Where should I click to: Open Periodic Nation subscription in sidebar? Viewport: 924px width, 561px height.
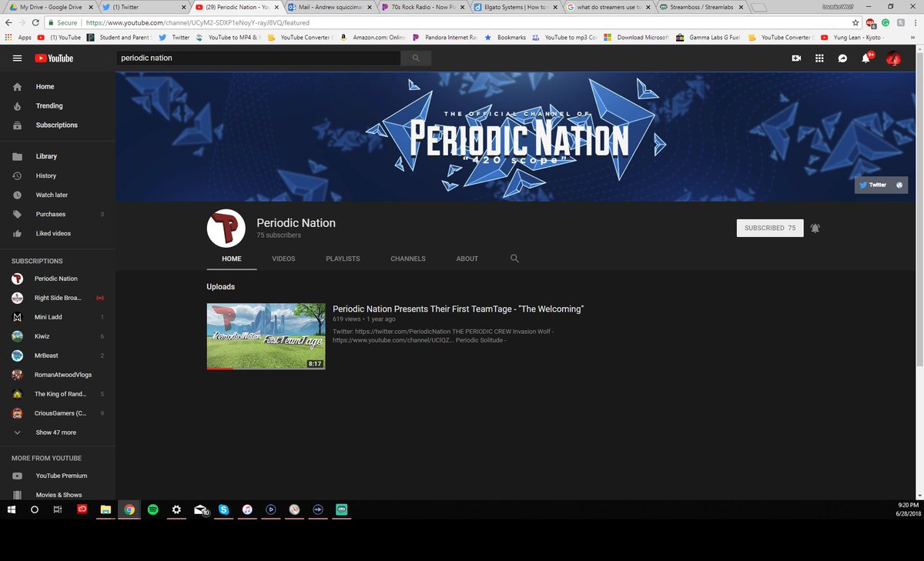coord(58,279)
